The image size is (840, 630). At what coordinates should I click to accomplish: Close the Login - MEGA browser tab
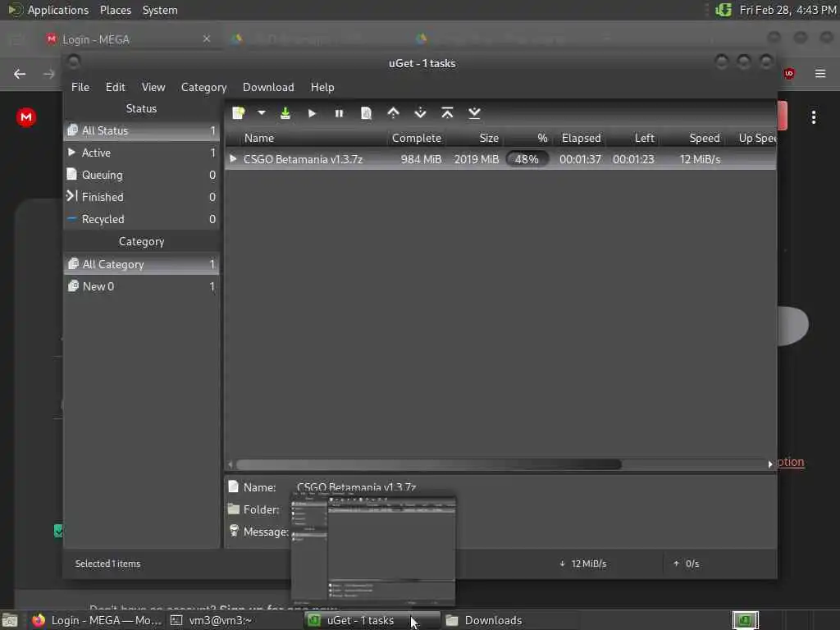[x=207, y=39]
